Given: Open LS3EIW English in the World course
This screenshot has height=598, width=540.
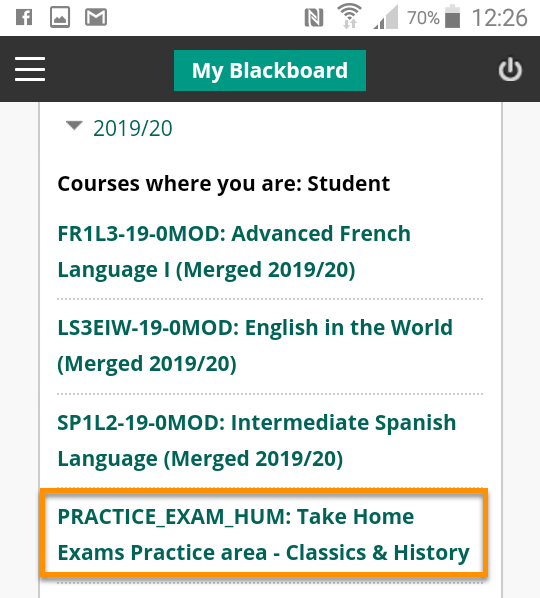Looking at the screenshot, I should pyautogui.click(x=255, y=345).
